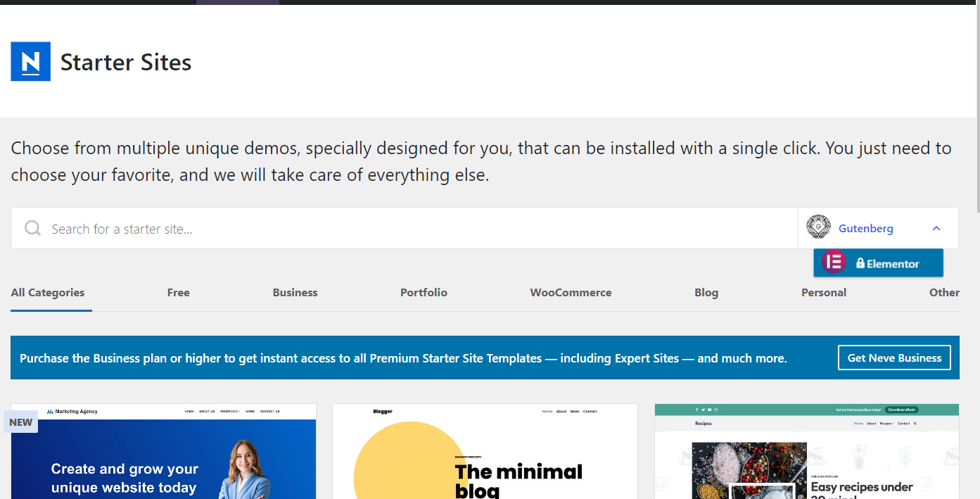Collapse the Gutenberg editor dropdown chevron
This screenshot has height=499, width=980.
pyautogui.click(x=936, y=228)
